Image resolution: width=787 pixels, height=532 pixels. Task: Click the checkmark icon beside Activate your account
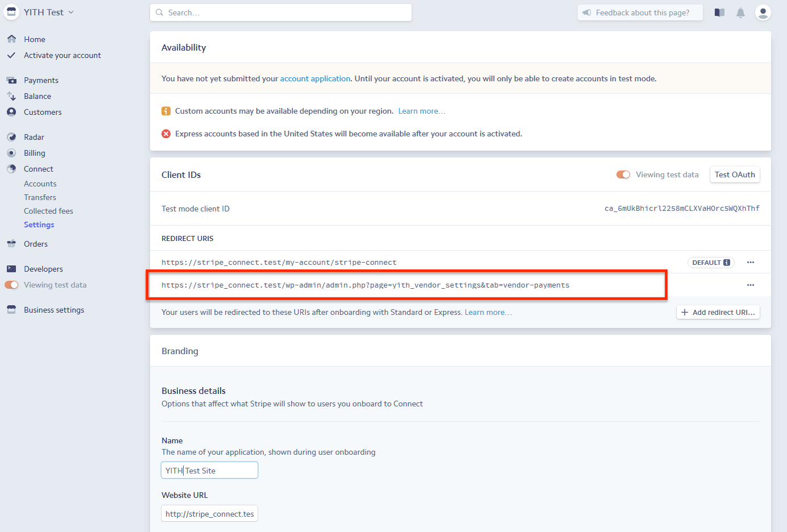click(x=11, y=55)
